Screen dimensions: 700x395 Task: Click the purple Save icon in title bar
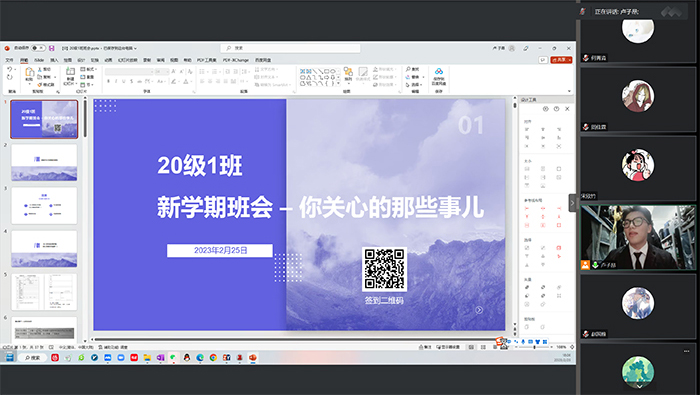(52, 48)
